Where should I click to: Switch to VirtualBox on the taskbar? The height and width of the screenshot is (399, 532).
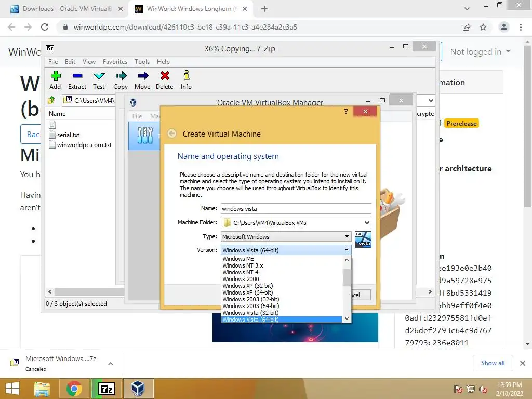(138, 389)
